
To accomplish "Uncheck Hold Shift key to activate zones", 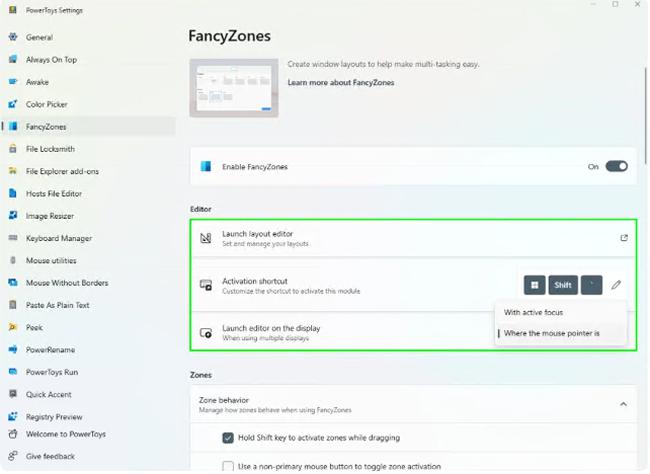I will 228,438.
